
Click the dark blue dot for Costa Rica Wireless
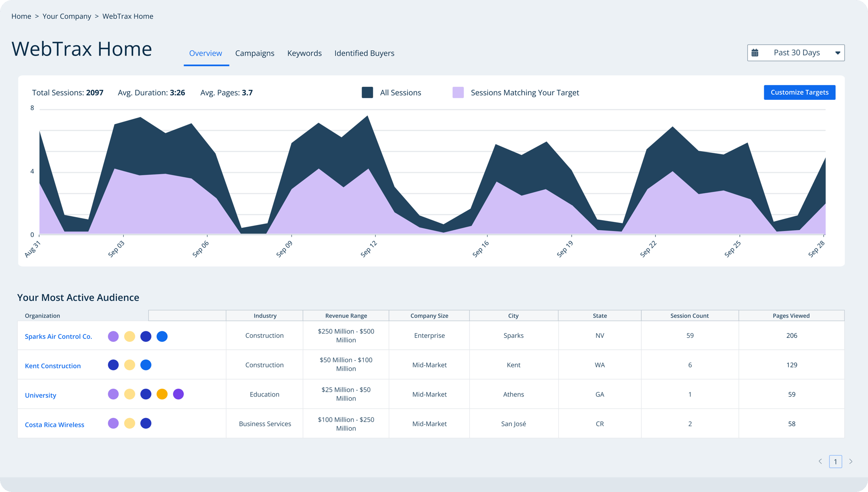pos(146,423)
